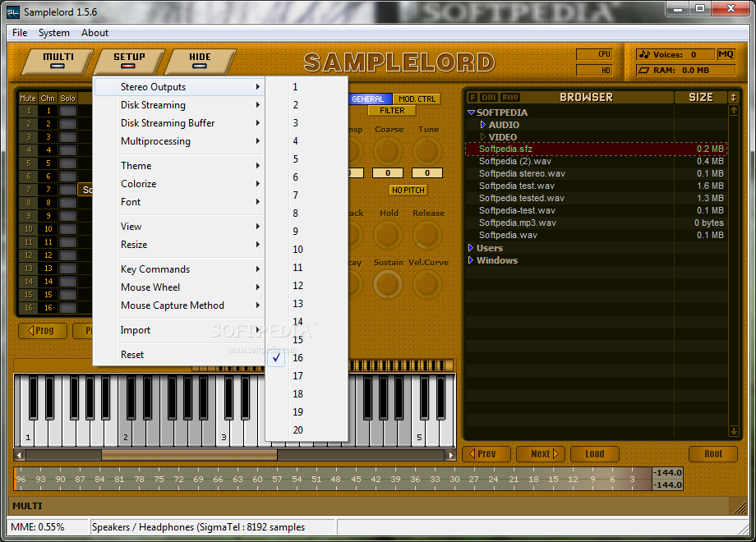Click browser scrollbar up arrow

pos(734,110)
